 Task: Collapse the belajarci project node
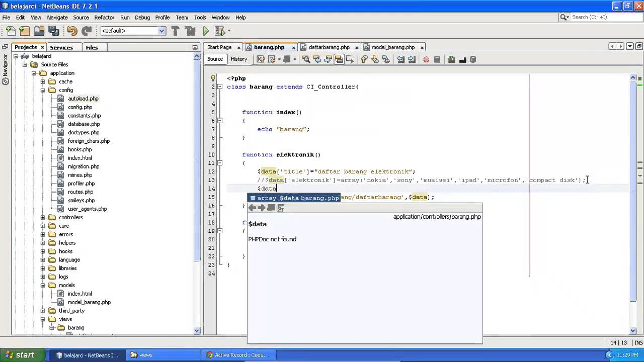(x=16, y=56)
